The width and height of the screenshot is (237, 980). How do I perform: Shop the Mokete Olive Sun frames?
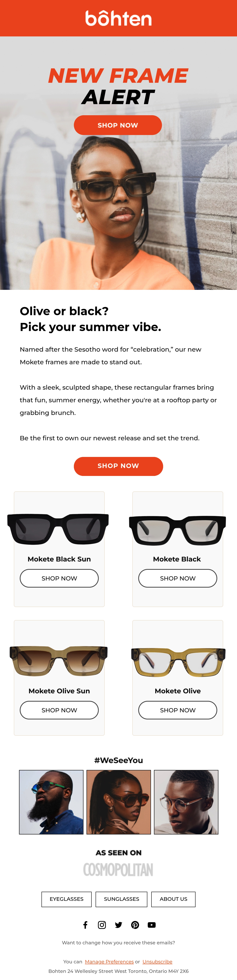tap(59, 710)
